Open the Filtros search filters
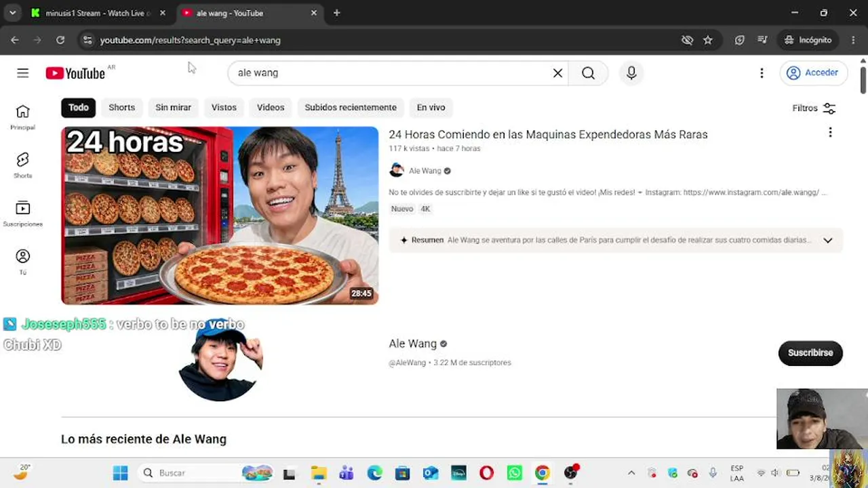Image resolution: width=868 pixels, height=488 pixels. (x=814, y=108)
